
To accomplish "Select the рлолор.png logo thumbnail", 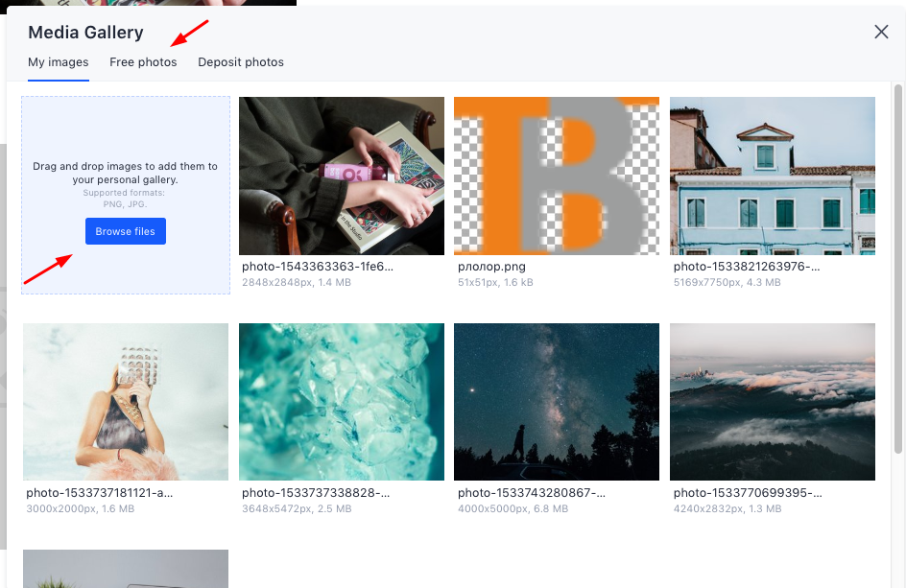I will coord(557,176).
